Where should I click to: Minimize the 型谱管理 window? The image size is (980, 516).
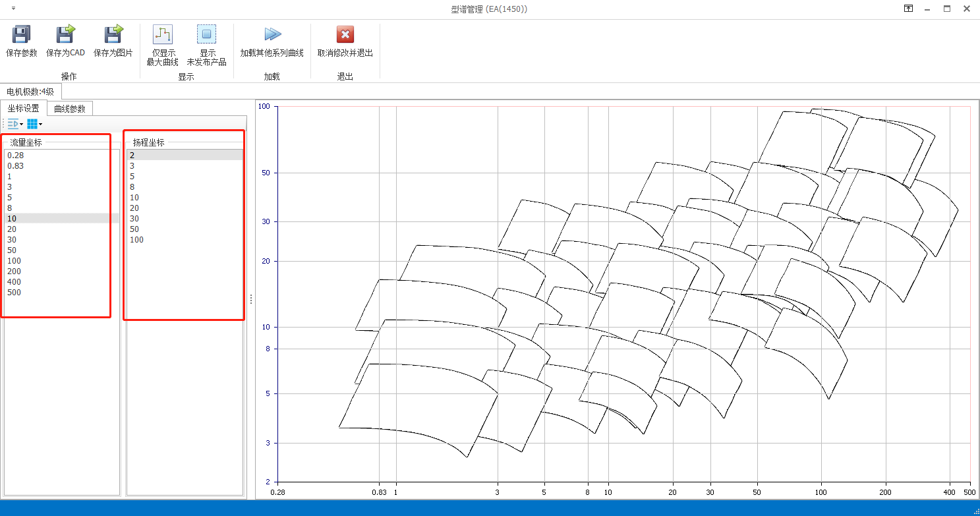[927, 9]
